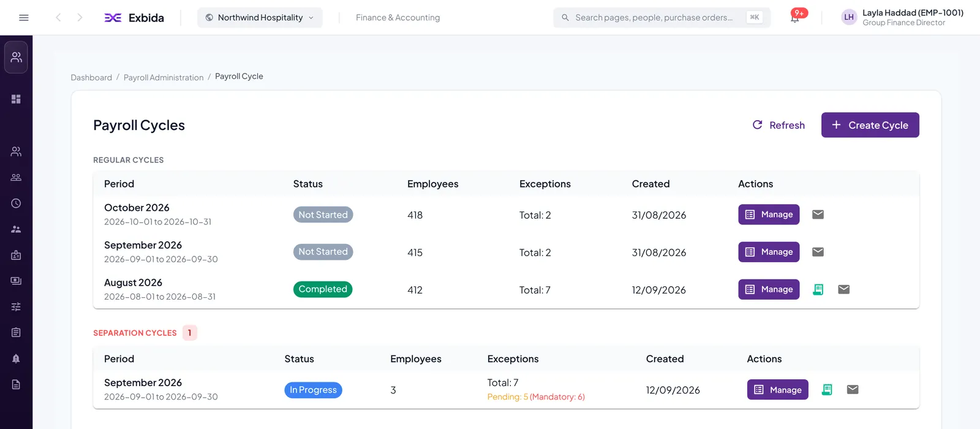Screen dimensions: 980x429
Task: Manage the regular September 2026 cycle
Action: (769, 252)
